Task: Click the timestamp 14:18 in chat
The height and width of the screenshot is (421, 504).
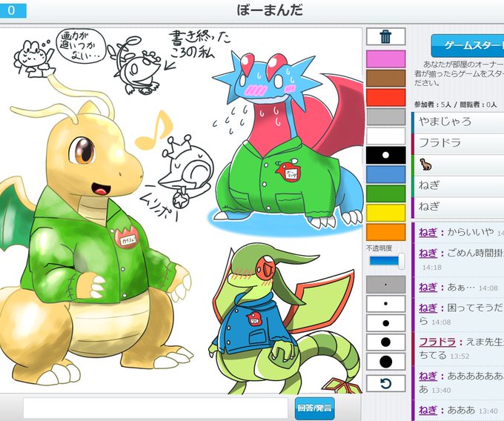Action: click(431, 268)
